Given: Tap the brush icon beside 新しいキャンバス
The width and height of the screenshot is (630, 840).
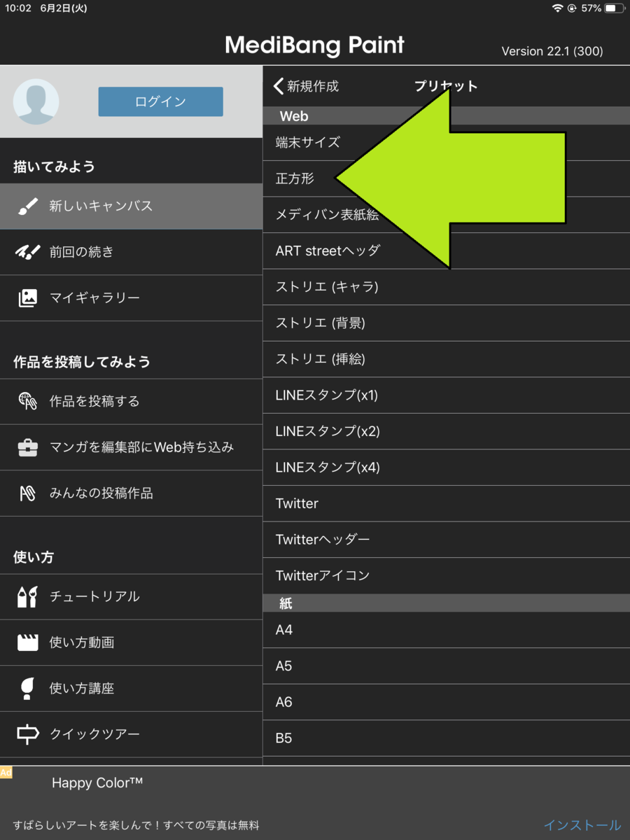Looking at the screenshot, I should tap(27, 206).
